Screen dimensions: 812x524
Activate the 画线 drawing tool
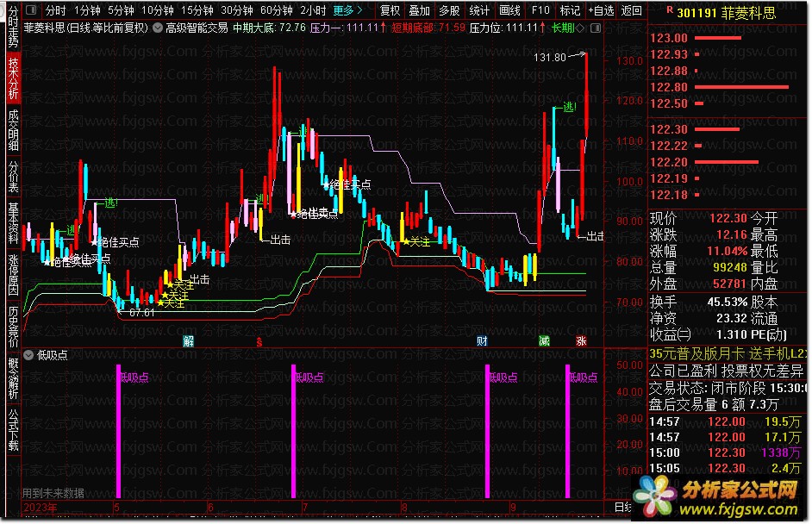pos(510,10)
